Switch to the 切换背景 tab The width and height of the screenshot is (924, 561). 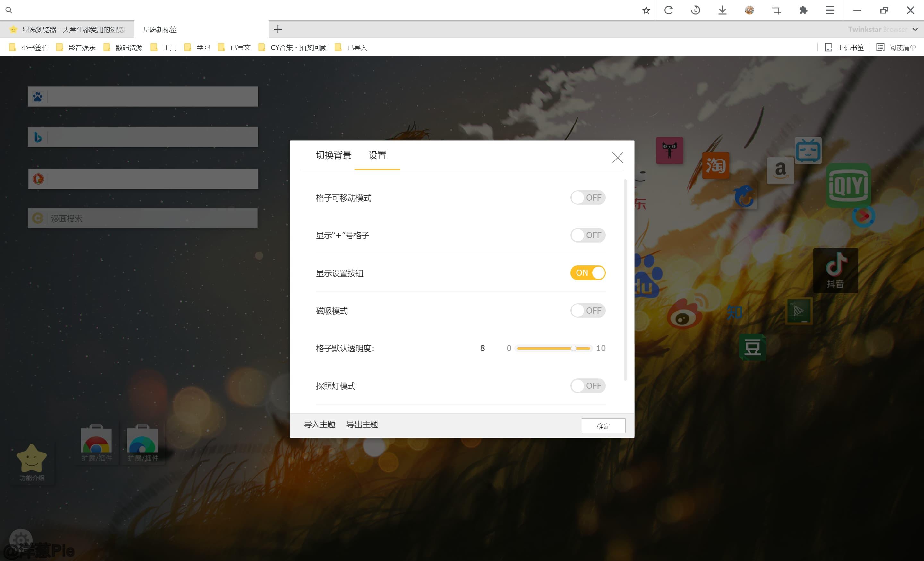333,155
